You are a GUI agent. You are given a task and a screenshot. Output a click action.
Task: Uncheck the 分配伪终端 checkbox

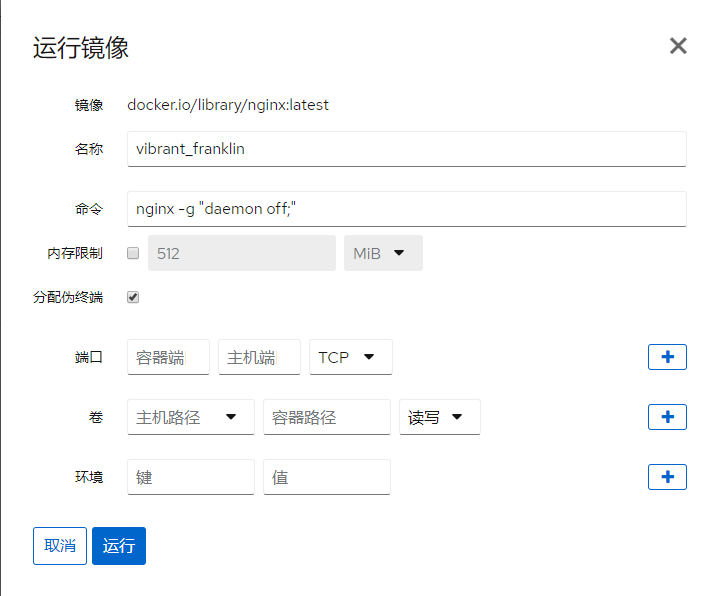pos(133,297)
